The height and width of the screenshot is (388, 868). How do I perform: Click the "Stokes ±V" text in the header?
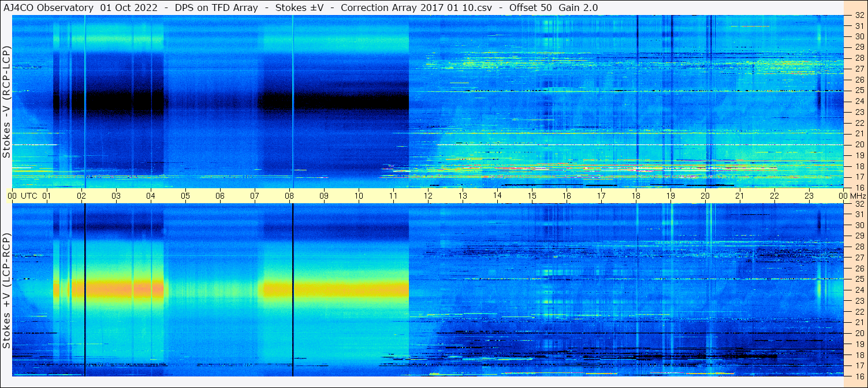300,8
